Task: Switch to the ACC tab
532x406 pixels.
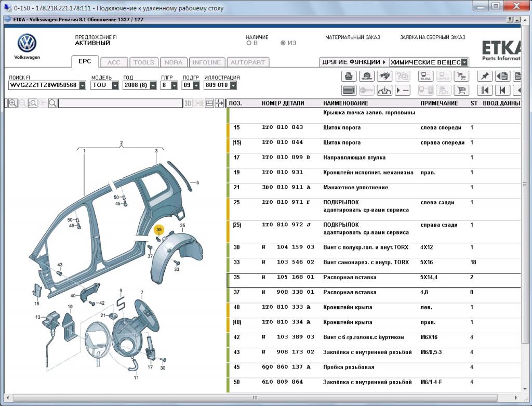Action: pyautogui.click(x=114, y=62)
